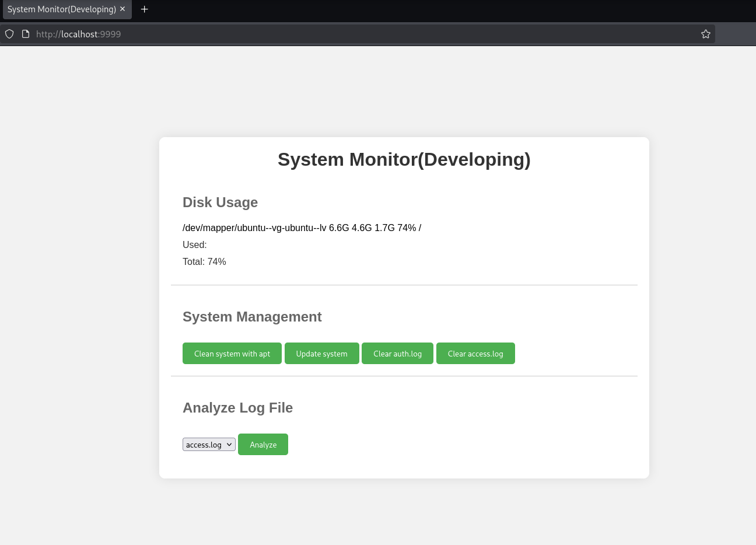Click the page information icon in address bar

click(26, 34)
